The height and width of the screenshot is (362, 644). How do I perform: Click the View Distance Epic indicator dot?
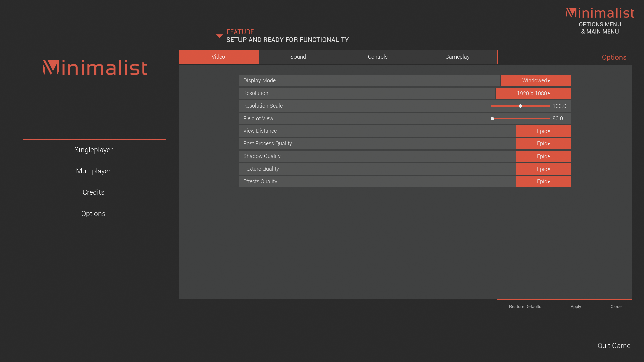click(x=549, y=131)
